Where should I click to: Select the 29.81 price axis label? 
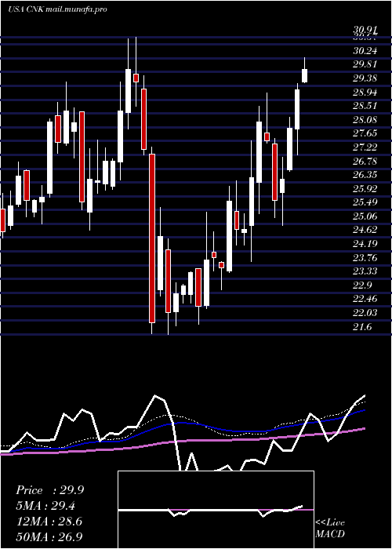(x=365, y=64)
